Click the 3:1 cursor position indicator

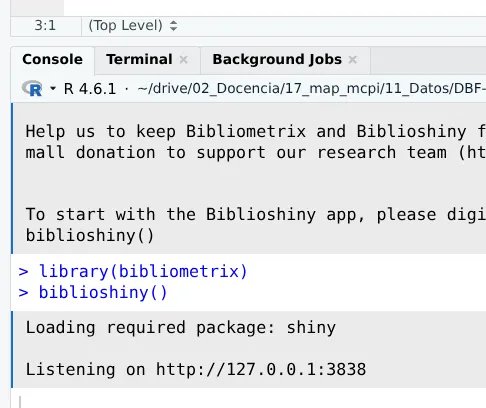pyautogui.click(x=45, y=26)
